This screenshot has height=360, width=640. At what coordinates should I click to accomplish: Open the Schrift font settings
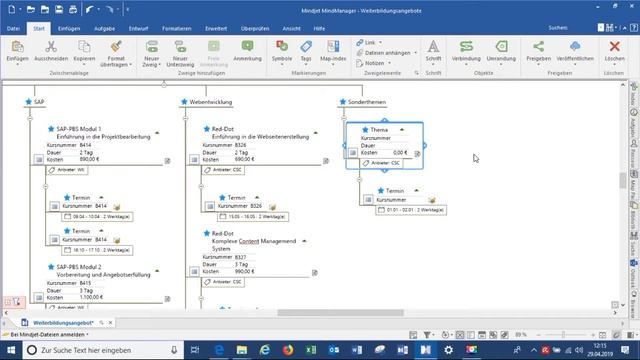[x=433, y=47]
